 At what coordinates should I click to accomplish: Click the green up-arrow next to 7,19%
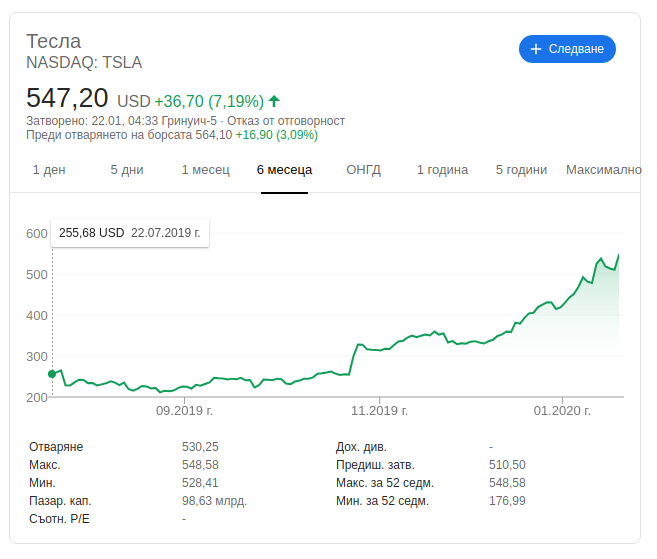274,101
